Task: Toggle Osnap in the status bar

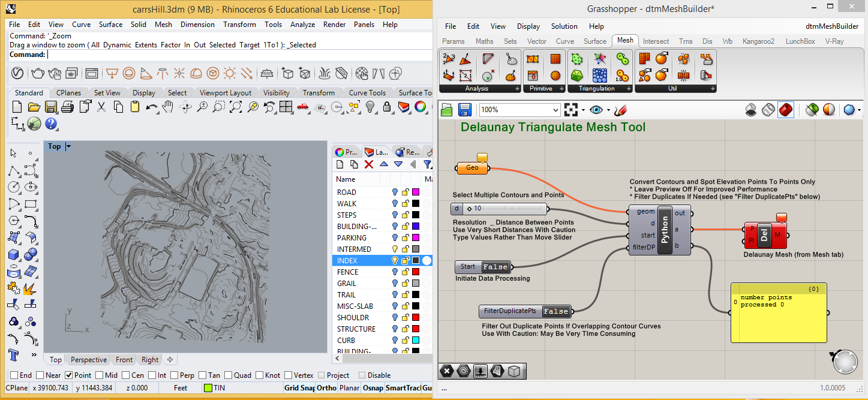Action: pyautogui.click(x=373, y=388)
